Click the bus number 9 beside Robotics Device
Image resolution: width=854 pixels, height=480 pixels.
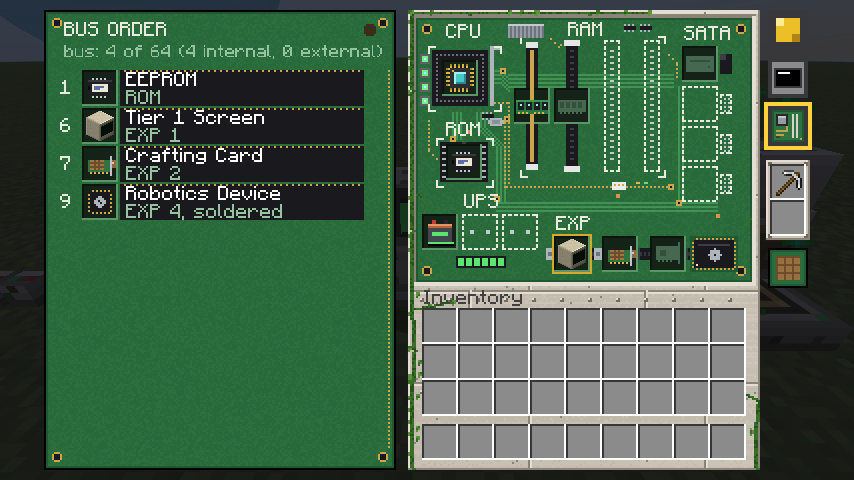65,202
